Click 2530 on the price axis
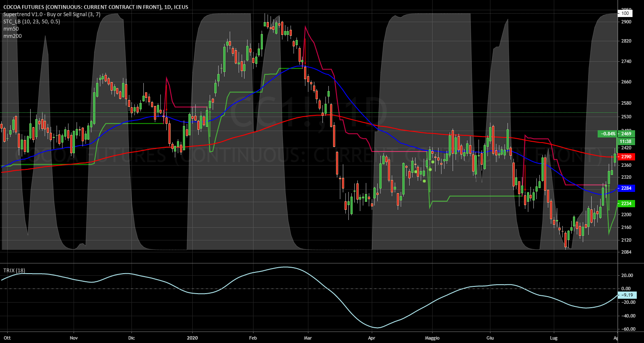The width and height of the screenshot is (644, 343). click(626, 117)
